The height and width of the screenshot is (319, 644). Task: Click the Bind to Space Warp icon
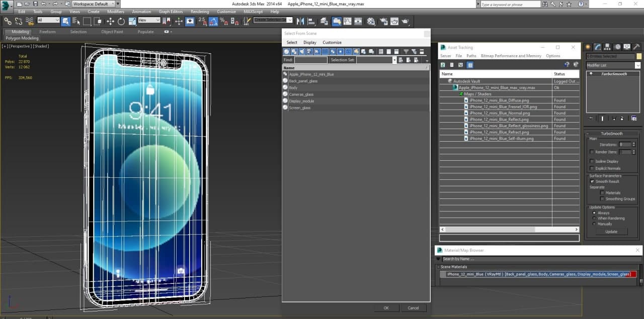(x=30, y=21)
